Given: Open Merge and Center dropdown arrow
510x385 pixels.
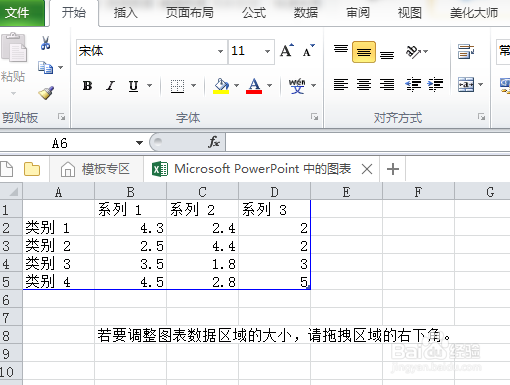Looking at the screenshot, I should coord(480,85).
